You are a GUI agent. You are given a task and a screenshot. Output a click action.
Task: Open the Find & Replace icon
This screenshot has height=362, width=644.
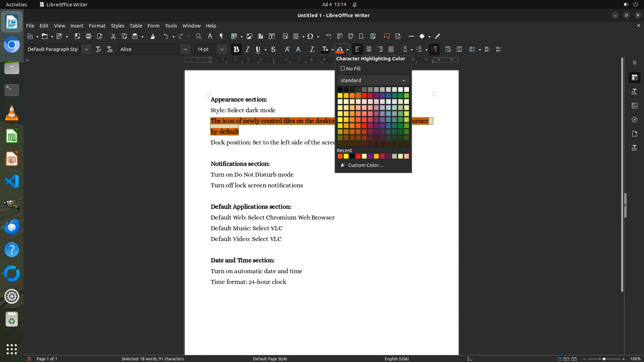199,36
